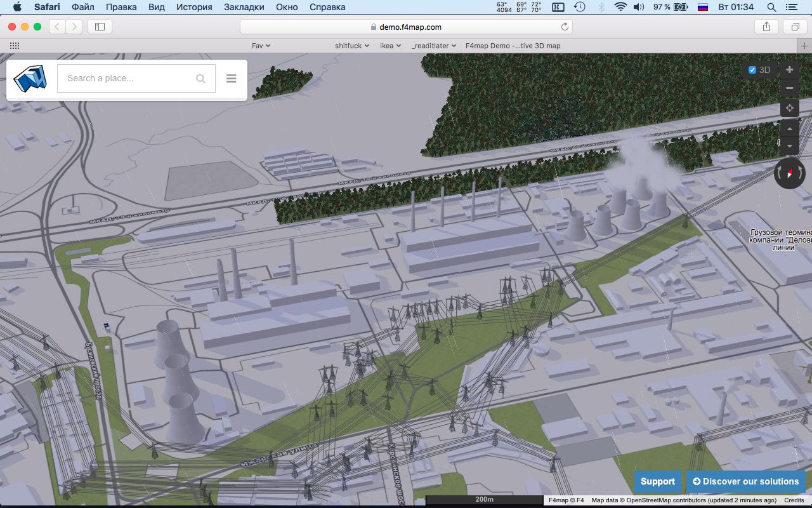
Task: Uncheck the 3D checkbox
Action: click(752, 70)
